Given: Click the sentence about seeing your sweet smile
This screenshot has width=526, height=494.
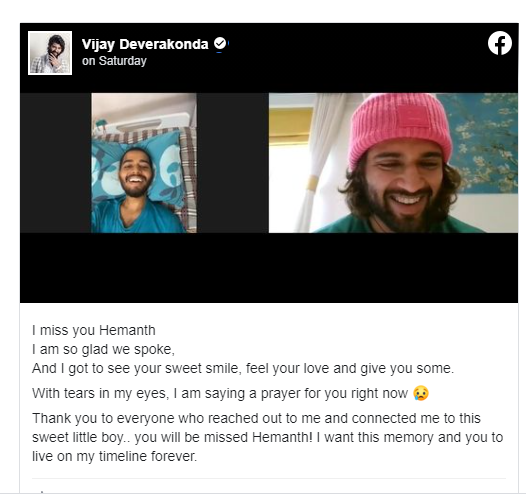Looking at the screenshot, I should tap(243, 368).
